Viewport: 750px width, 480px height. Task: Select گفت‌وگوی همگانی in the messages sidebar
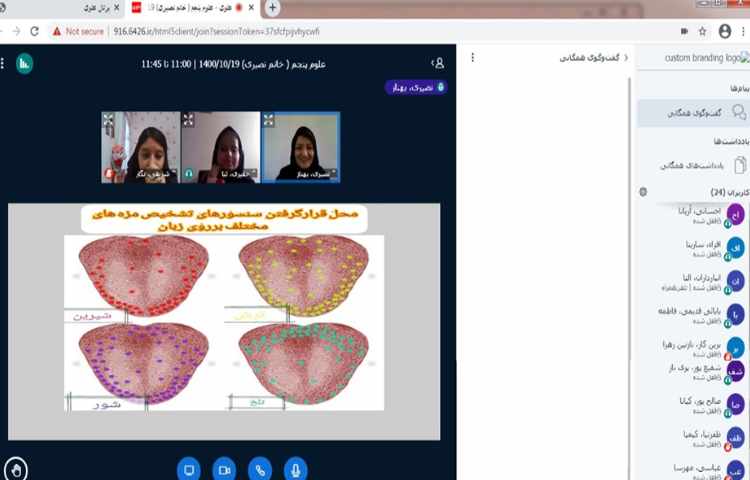(694, 113)
